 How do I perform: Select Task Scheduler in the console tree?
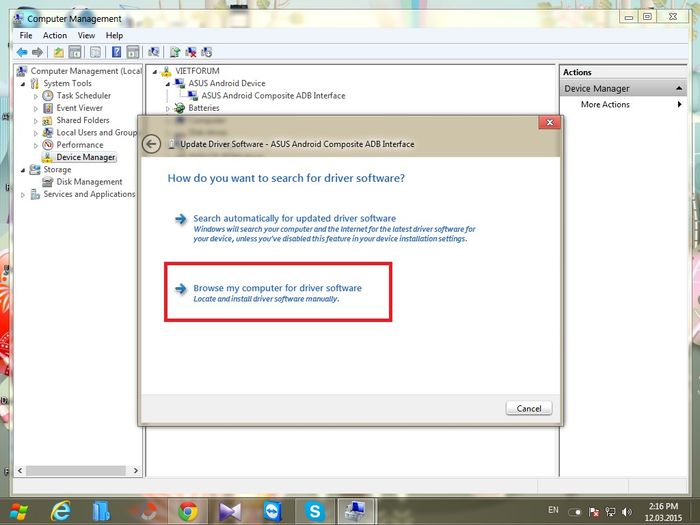[83, 96]
